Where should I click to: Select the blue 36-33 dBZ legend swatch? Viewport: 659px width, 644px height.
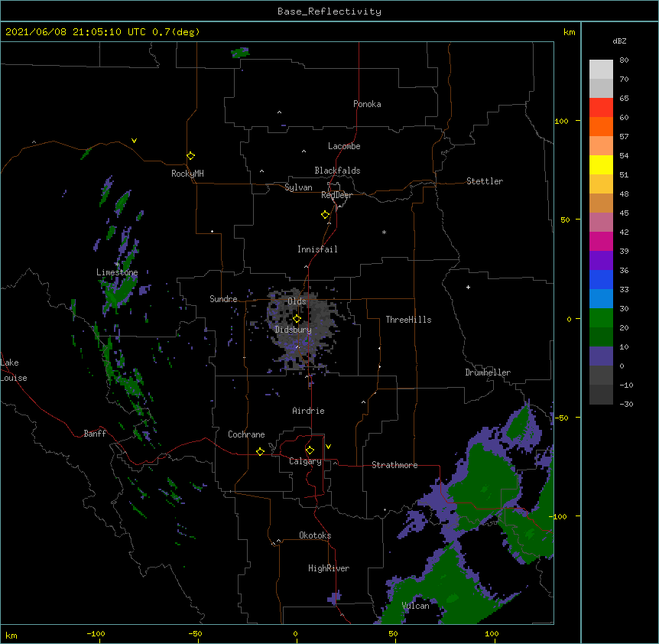(x=601, y=279)
